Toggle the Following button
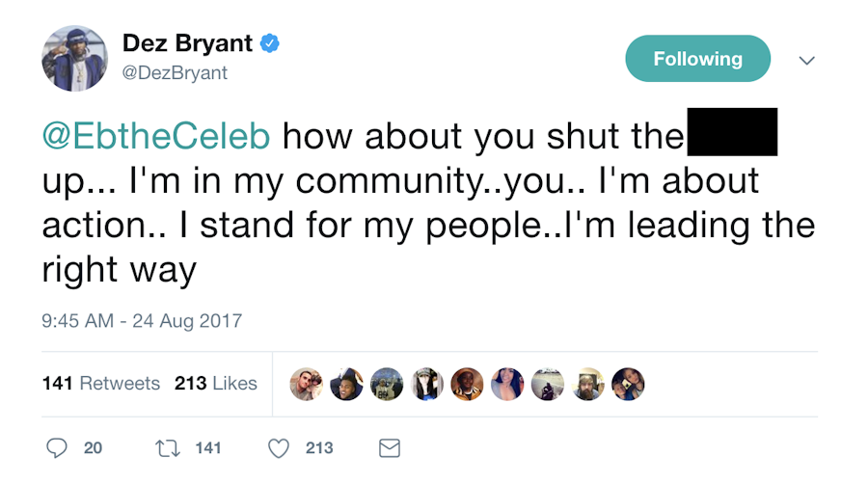Image resolution: width=868 pixels, height=484 pixels. (697, 59)
